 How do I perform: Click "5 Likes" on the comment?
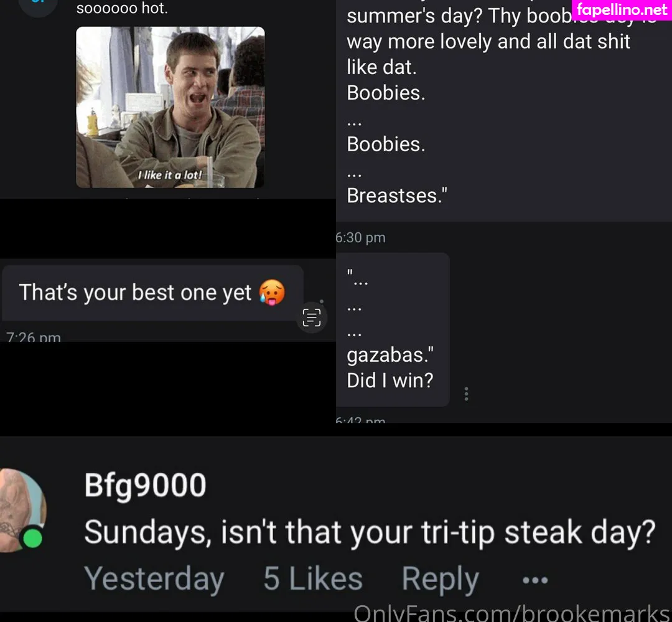tap(312, 579)
